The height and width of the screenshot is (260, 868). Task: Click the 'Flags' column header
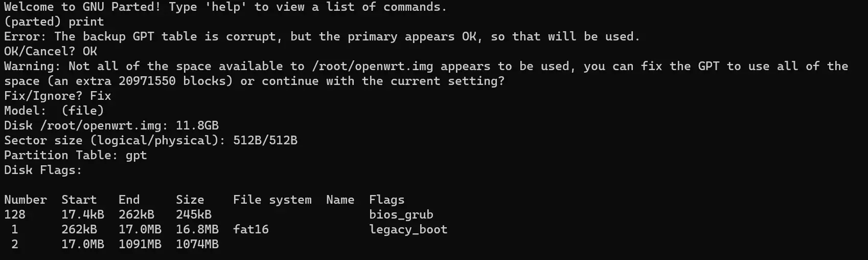[x=387, y=200]
